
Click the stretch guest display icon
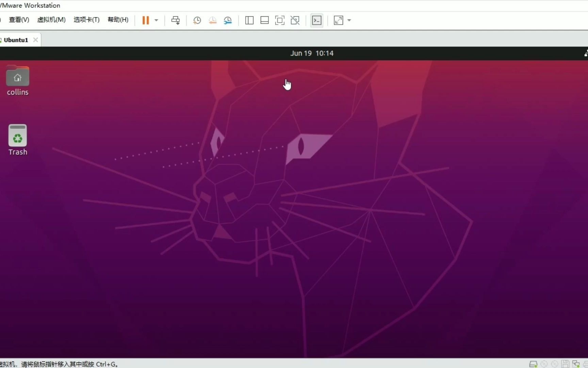point(339,20)
